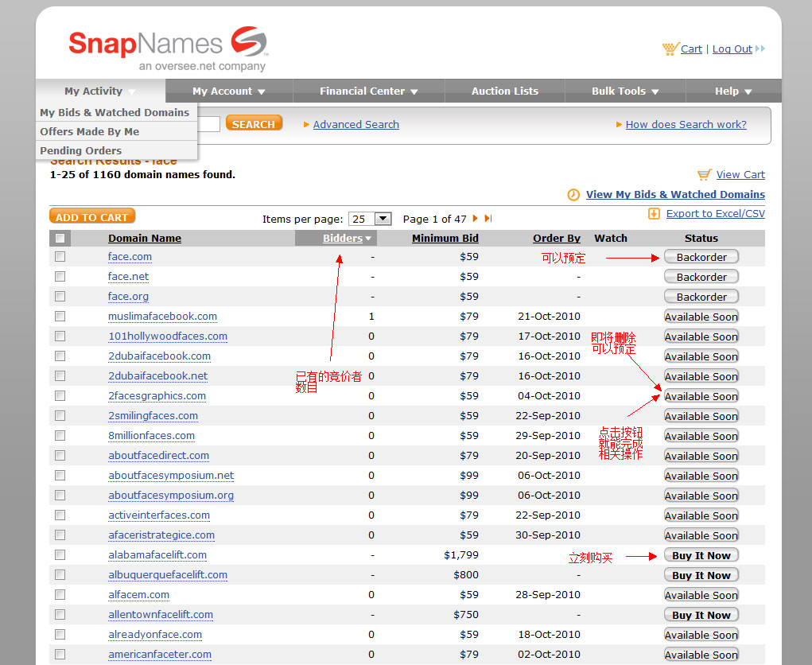Choose My Bids & Watched Domains menu item
812x665 pixels.
click(117, 112)
